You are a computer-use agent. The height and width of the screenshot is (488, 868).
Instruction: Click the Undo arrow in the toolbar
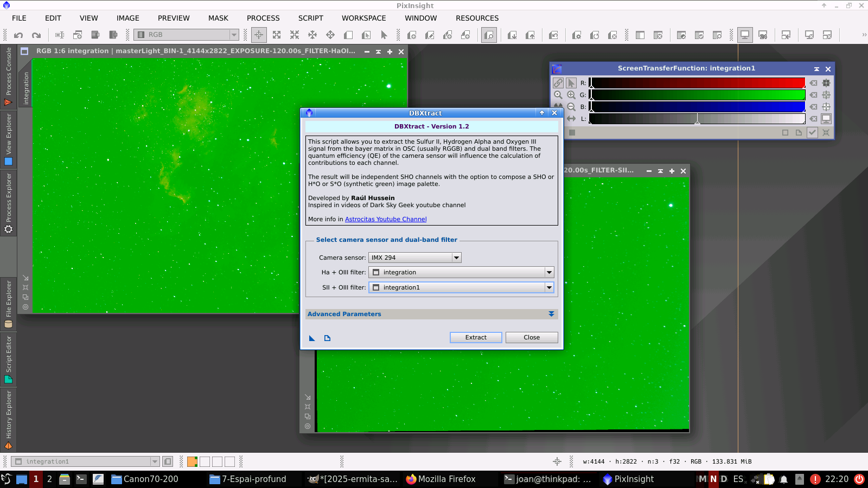click(18, 35)
